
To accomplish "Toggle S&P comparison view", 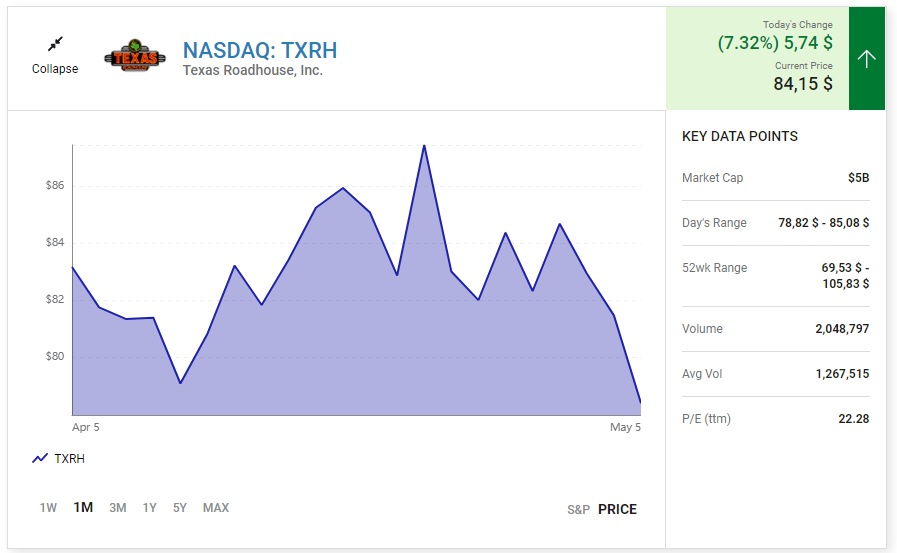I will (578, 510).
